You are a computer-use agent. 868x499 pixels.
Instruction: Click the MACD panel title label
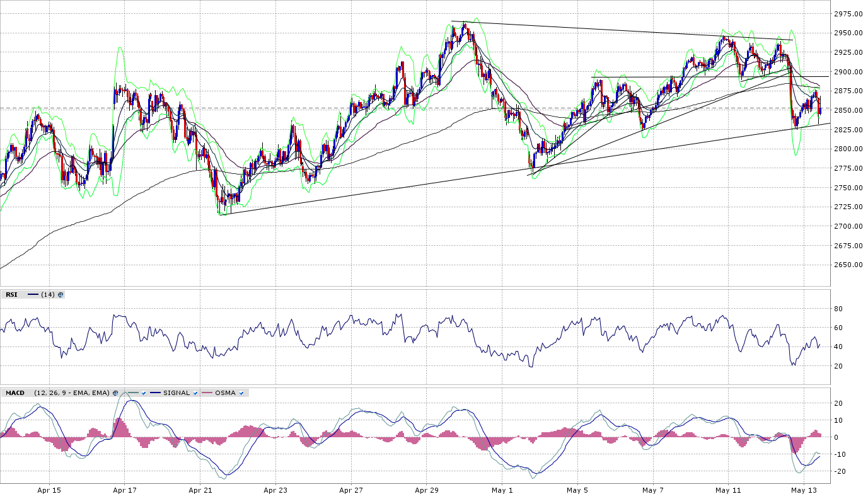tap(14, 393)
